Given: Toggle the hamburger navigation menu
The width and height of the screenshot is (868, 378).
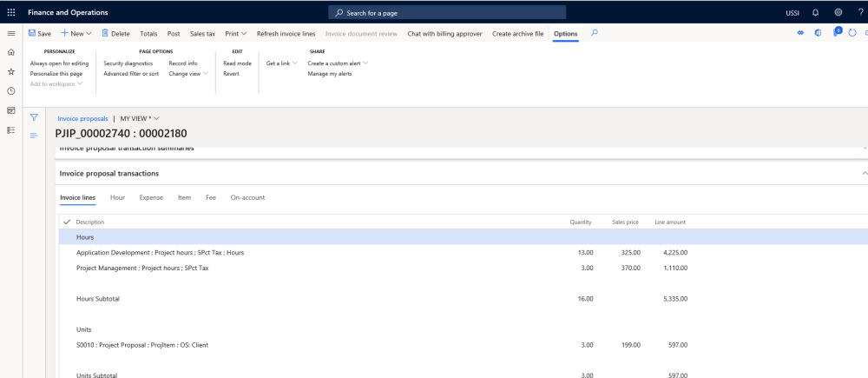Looking at the screenshot, I should pyautogui.click(x=10, y=34).
